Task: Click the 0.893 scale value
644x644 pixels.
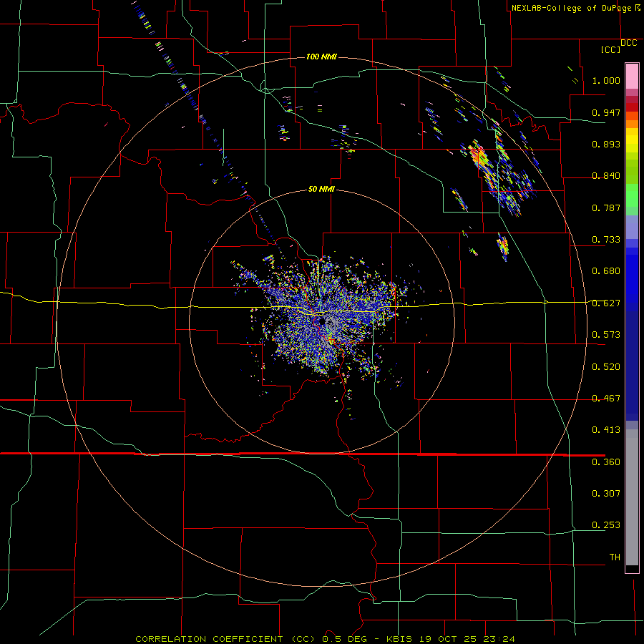Action: [606, 144]
